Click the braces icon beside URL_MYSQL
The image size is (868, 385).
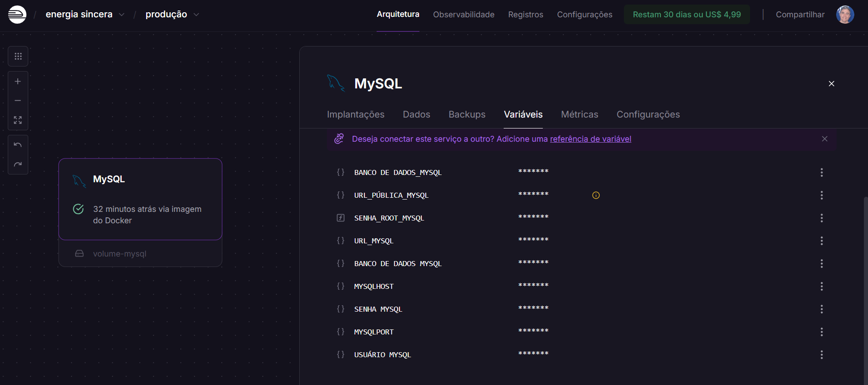[x=341, y=240]
